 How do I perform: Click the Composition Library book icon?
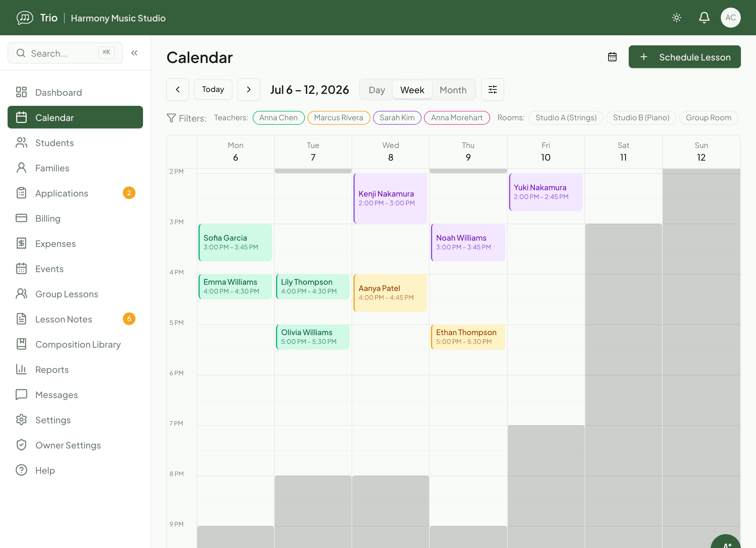coord(21,344)
